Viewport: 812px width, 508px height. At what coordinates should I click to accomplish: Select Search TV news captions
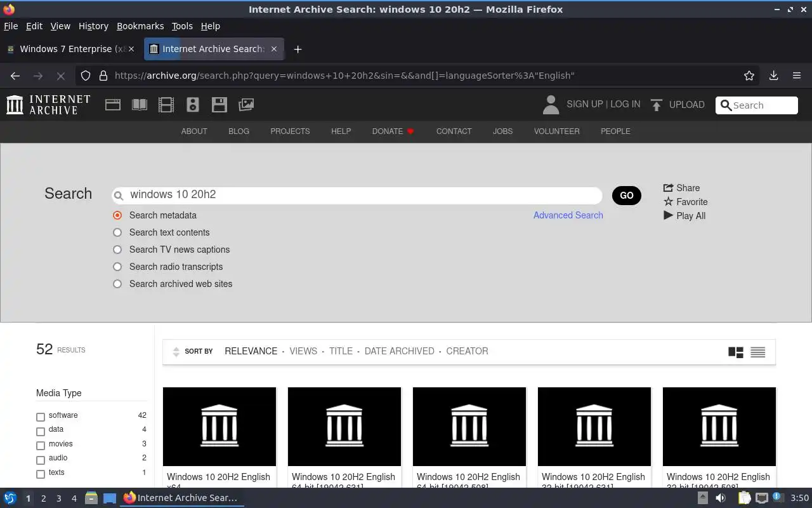click(x=117, y=250)
